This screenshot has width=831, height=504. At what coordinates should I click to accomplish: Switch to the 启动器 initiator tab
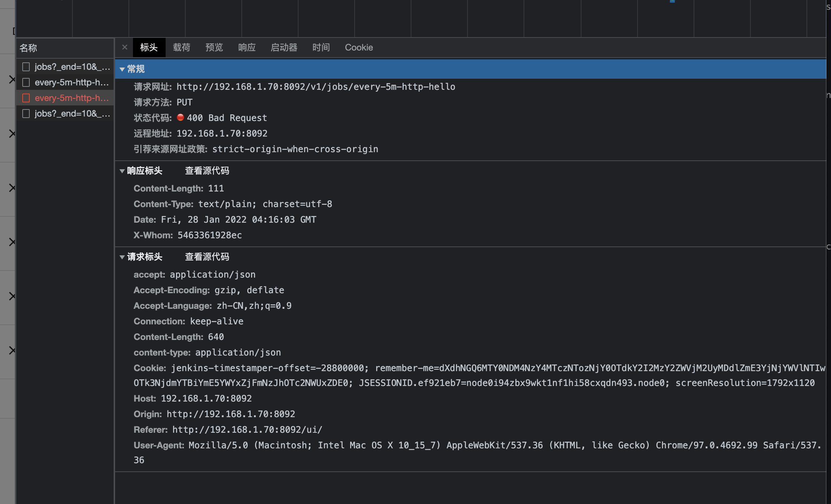[x=284, y=48]
